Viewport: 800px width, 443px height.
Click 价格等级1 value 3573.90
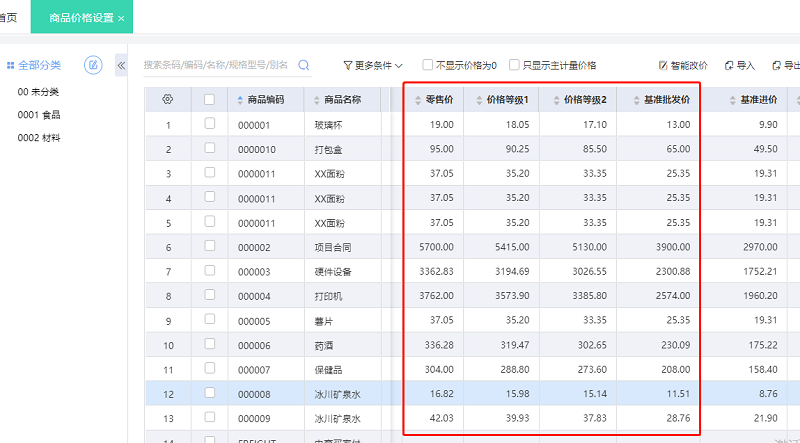click(x=512, y=296)
